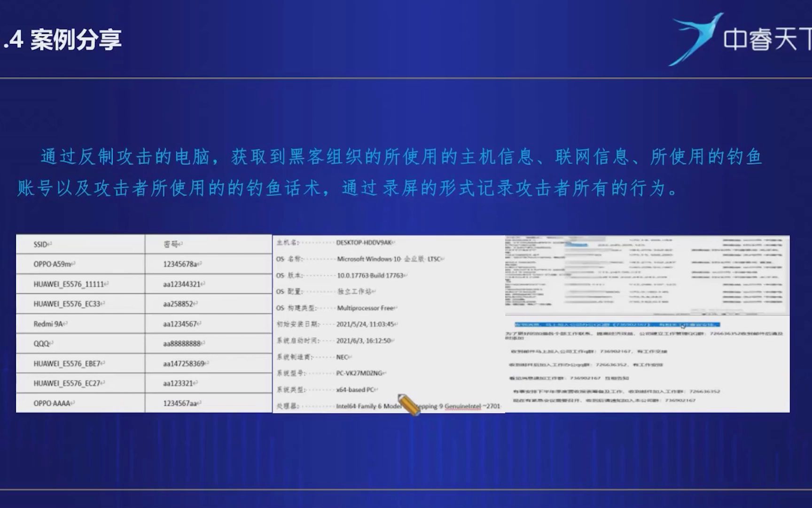Click the GenuineIntel processor text
This screenshot has height=508, width=812.
(463, 406)
